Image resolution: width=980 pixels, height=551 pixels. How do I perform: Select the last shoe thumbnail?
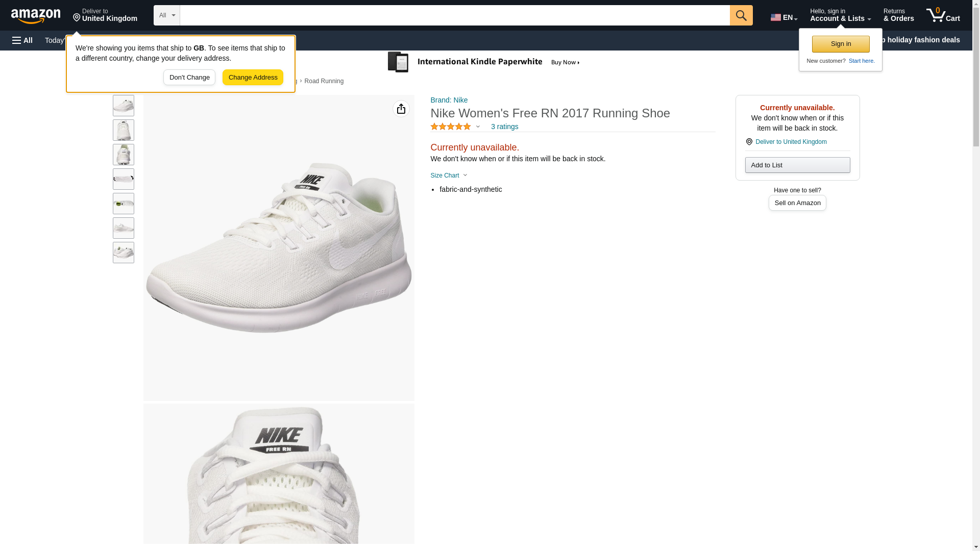click(124, 253)
